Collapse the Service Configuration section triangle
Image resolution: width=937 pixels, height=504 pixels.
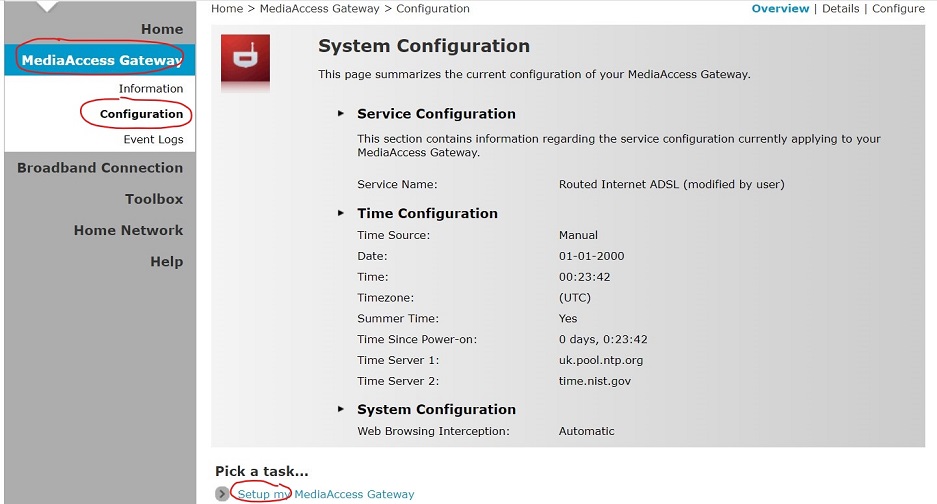point(342,114)
